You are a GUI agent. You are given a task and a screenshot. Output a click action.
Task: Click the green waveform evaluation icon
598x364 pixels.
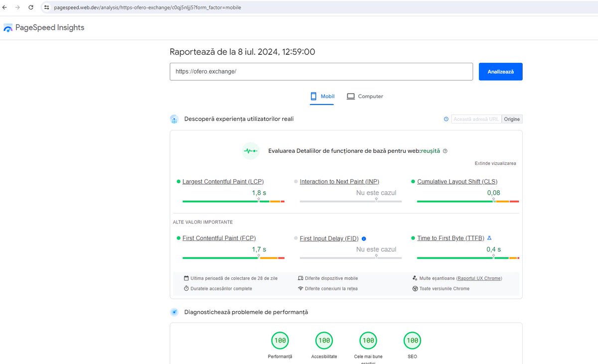(250, 150)
